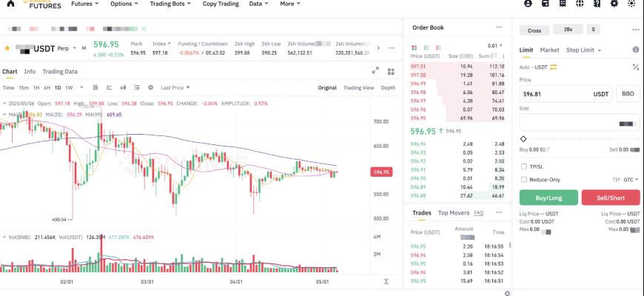Swap the available USDT transfer arrows

[x=553, y=67]
